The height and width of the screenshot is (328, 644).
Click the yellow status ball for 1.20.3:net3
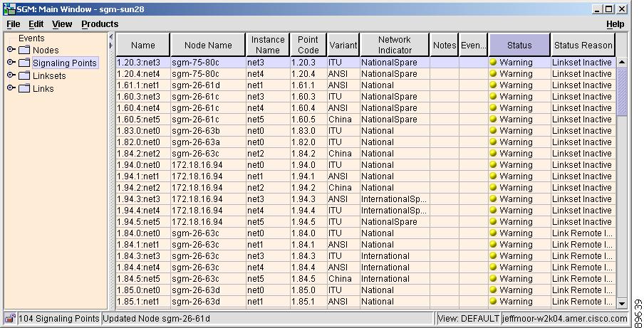pyautogui.click(x=493, y=63)
